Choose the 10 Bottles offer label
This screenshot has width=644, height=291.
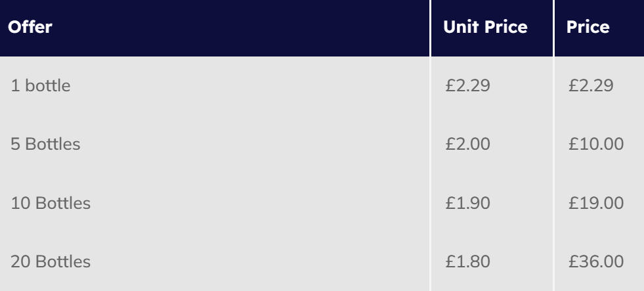(x=51, y=204)
